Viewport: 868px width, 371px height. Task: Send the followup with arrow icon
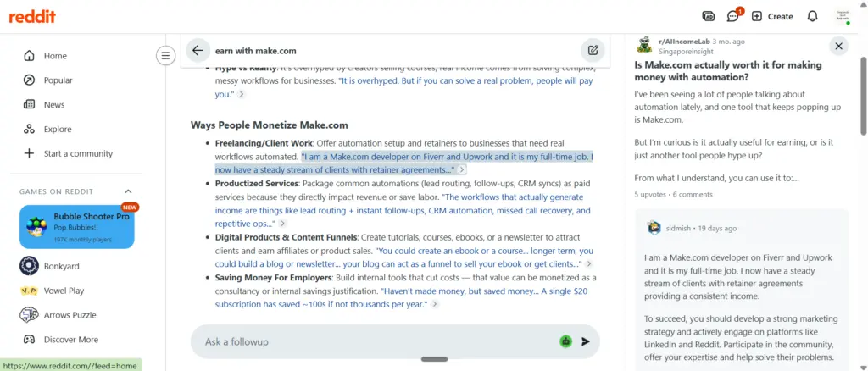click(x=586, y=341)
